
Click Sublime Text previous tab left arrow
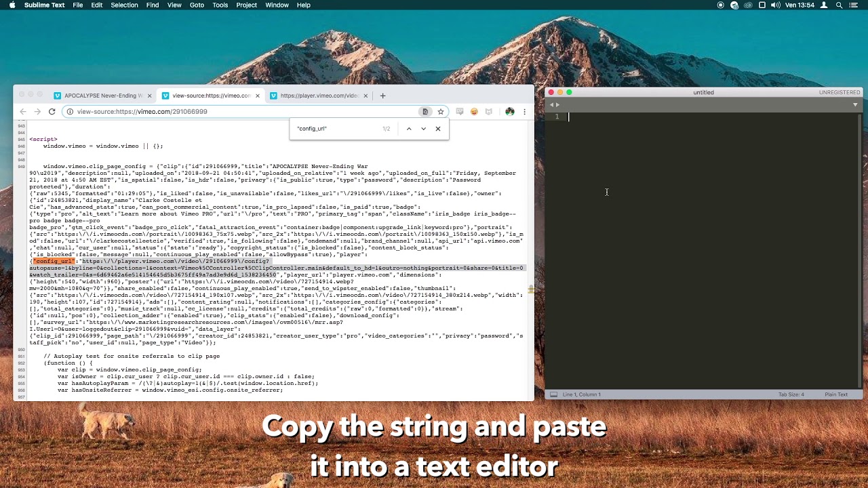[x=551, y=104]
